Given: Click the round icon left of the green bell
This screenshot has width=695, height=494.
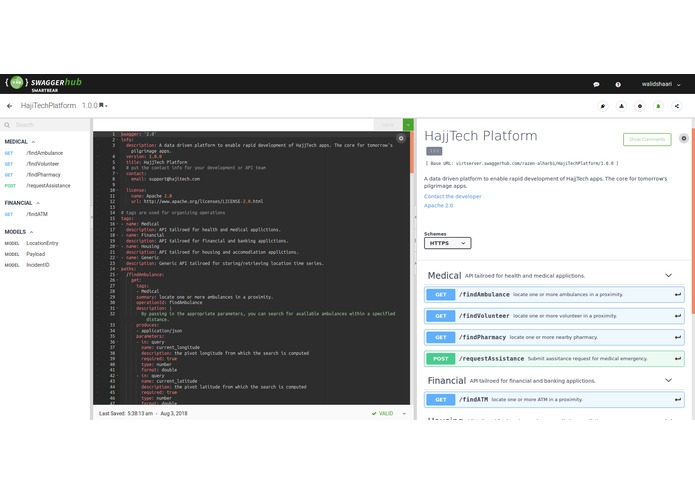Looking at the screenshot, I should coord(640,106).
